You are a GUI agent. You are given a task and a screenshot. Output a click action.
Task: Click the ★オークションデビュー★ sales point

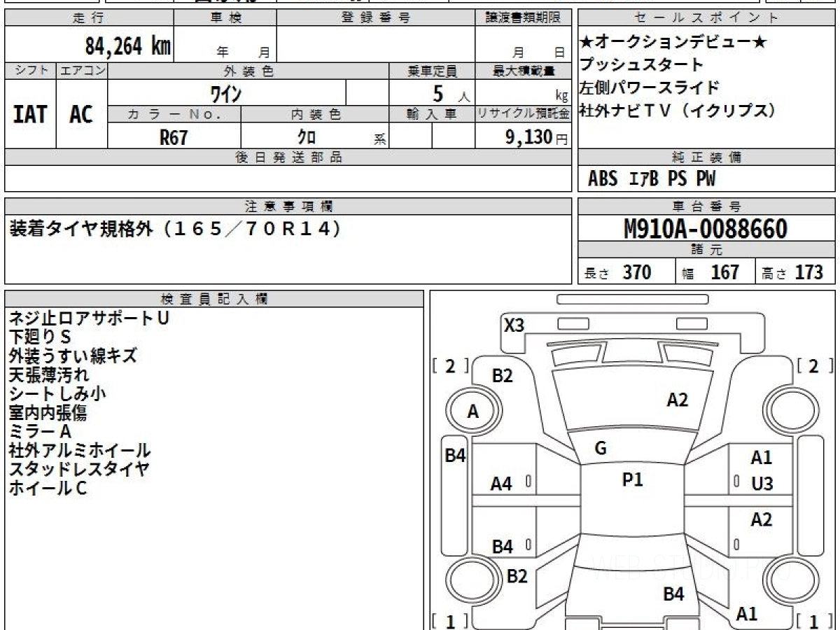tap(673, 42)
